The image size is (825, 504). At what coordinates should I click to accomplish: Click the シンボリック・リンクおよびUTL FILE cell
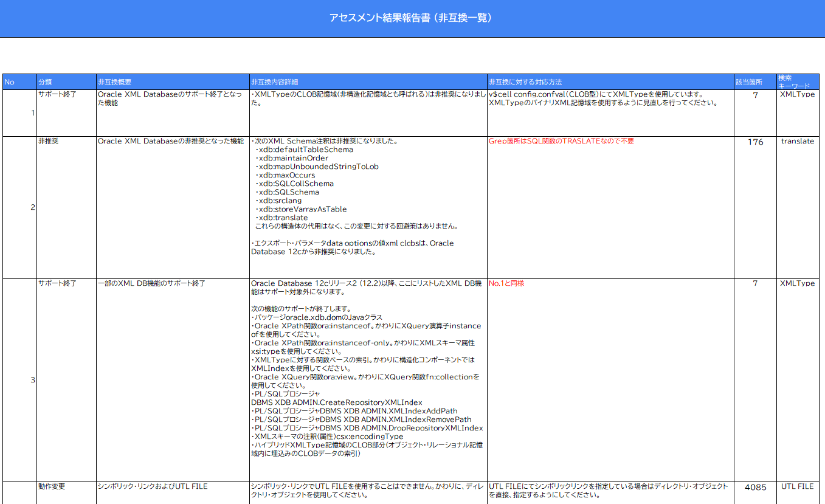coord(172,493)
